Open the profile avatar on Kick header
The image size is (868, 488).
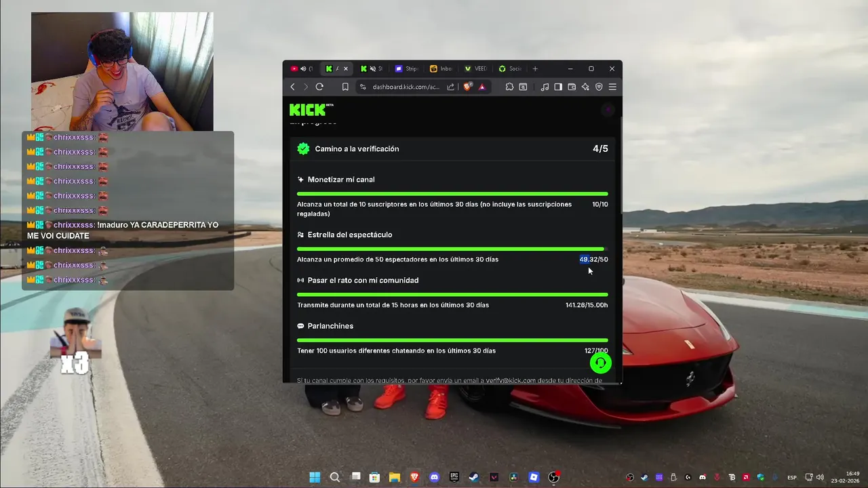[x=608, y=109]
